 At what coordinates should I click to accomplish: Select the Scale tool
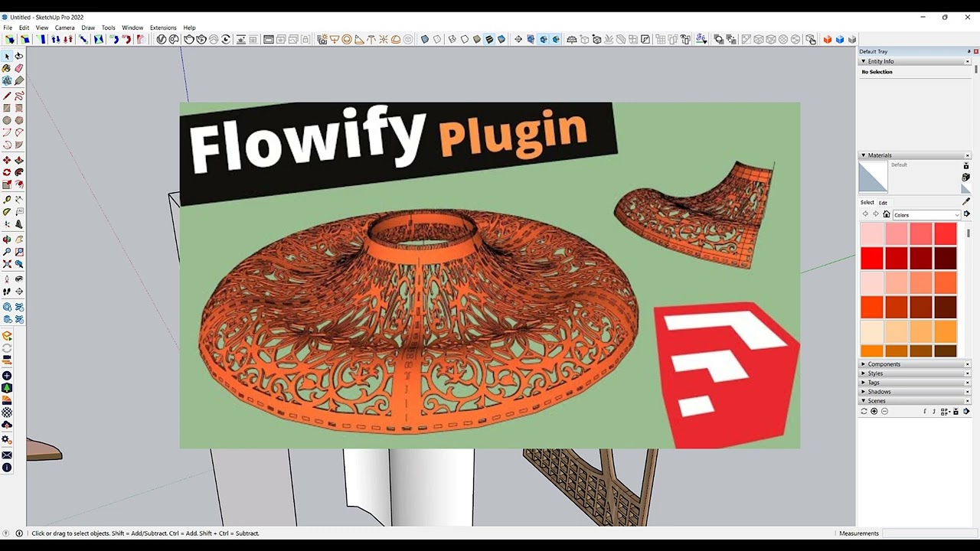[7, 184]
